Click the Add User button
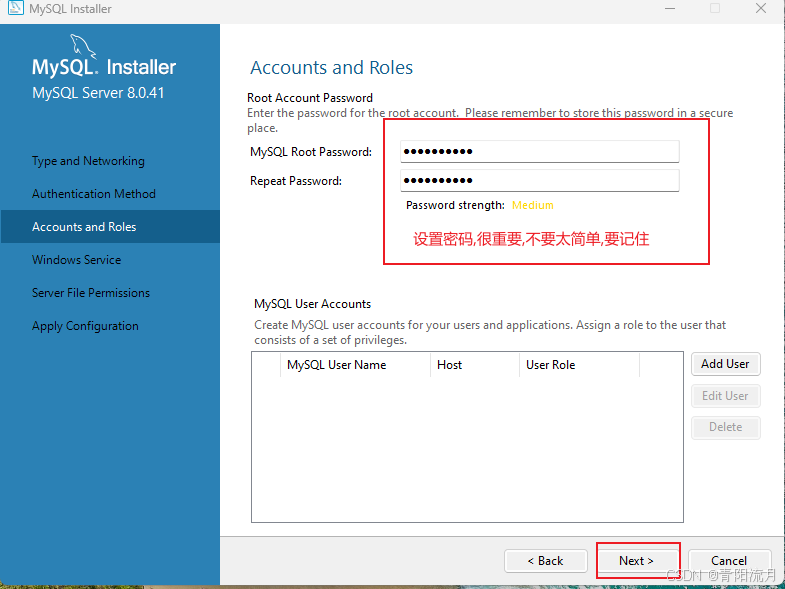 tap(725, 364)
